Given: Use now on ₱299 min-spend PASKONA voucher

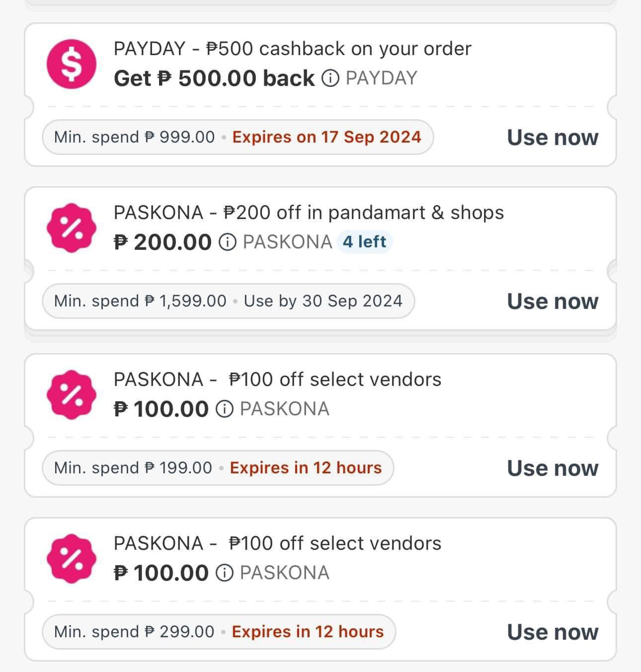Looking at the screenshot, I should click(x=553, y=632).
